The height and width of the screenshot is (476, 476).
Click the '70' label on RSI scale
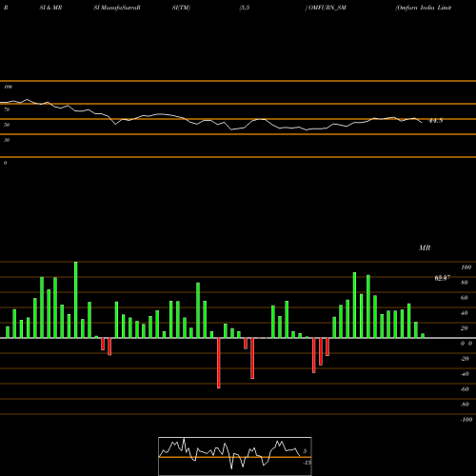[x=7, y=109]
